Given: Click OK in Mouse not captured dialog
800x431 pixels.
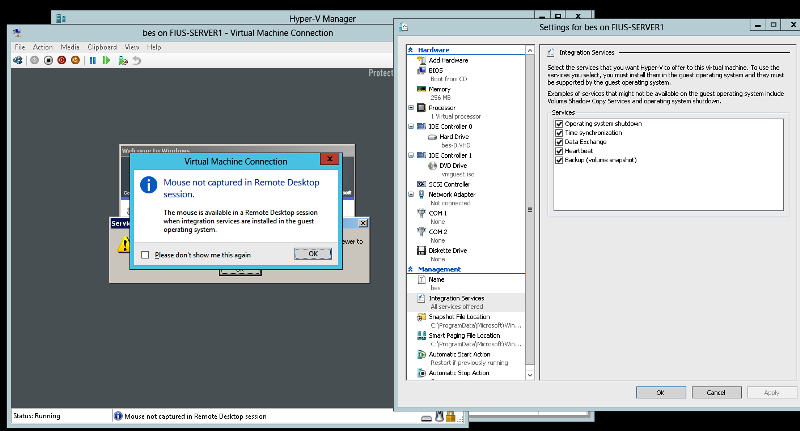Looking at the screenshot, I should pos(313,253).
